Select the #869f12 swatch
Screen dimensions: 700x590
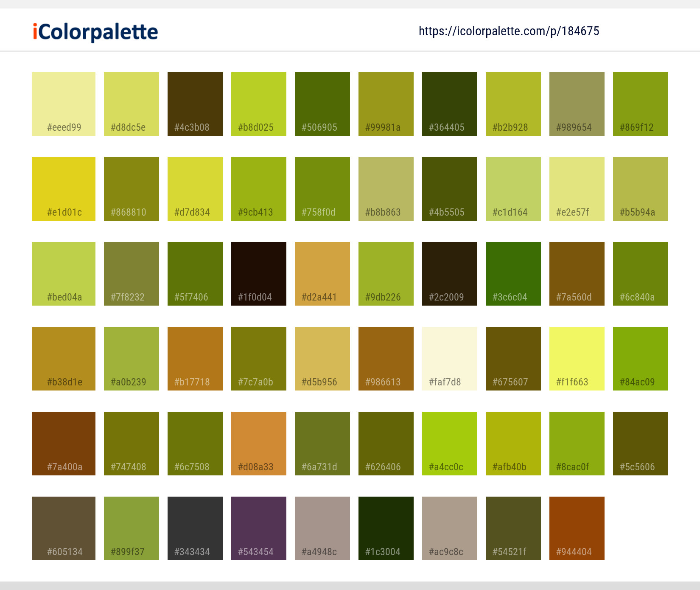(x=641, y=104)
